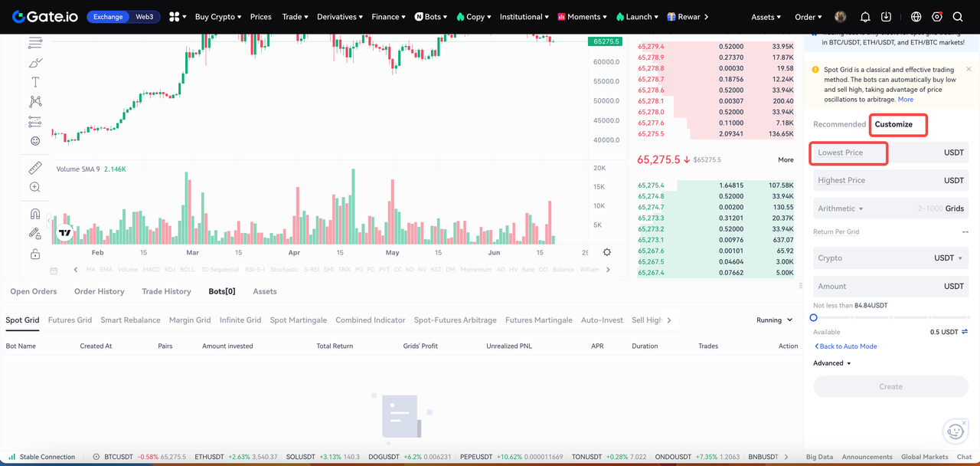This screenshot has height=466, width=980.
Task: Toggle the Customize mode tab
Action: 893,124
